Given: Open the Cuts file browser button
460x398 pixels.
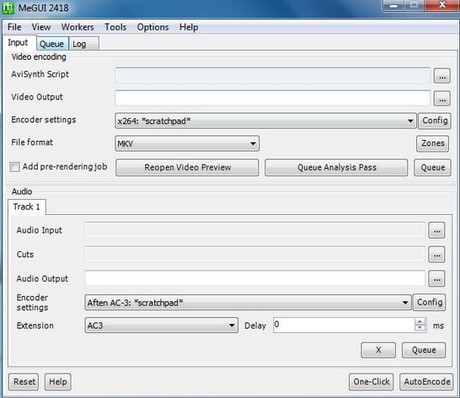Looking at the screenshot, I should 437,255.
